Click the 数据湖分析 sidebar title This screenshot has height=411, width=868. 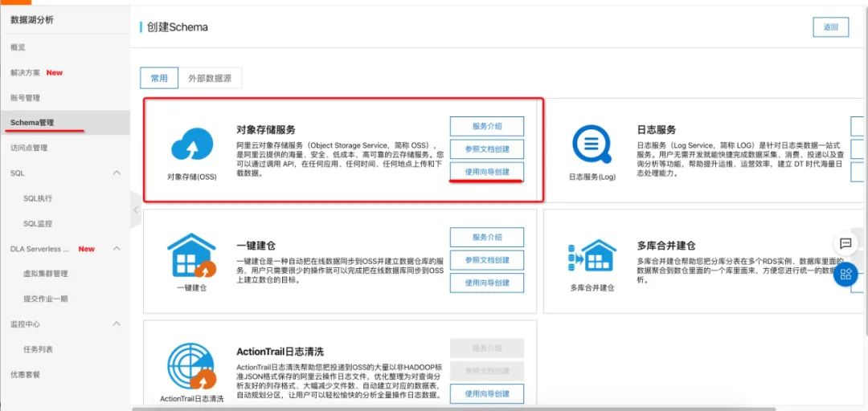coord(32,20)
